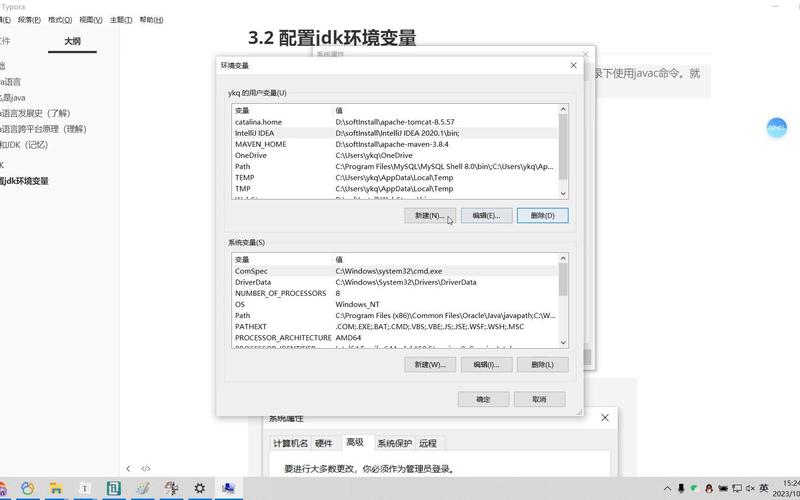
Task: Switch to the 大纲 sidebar tab
Action: [72, 41]
